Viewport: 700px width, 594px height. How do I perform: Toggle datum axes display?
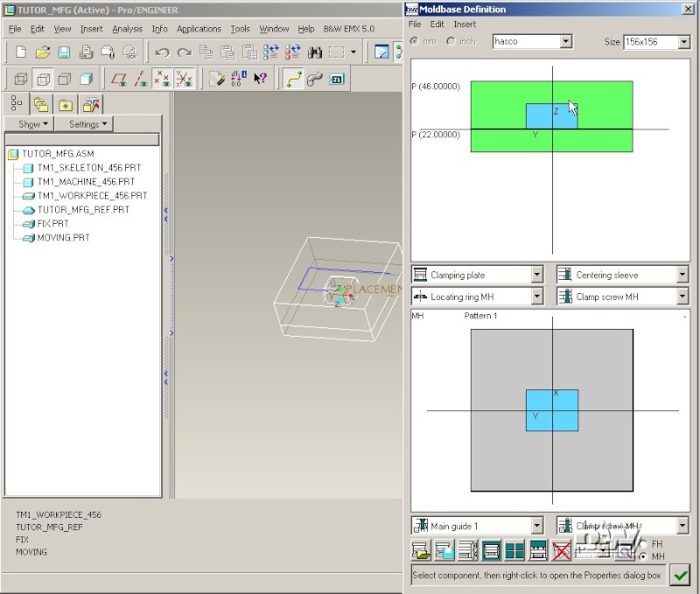[141, 80]
